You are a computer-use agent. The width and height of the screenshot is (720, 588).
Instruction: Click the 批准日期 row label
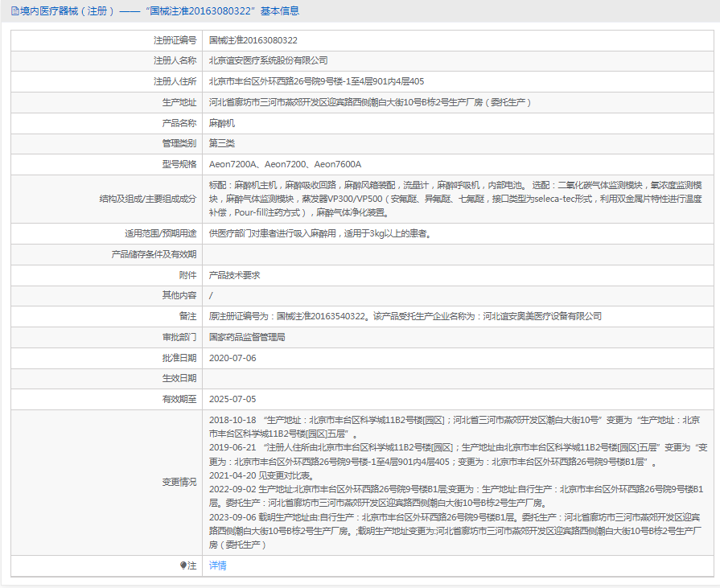[179, 358]
